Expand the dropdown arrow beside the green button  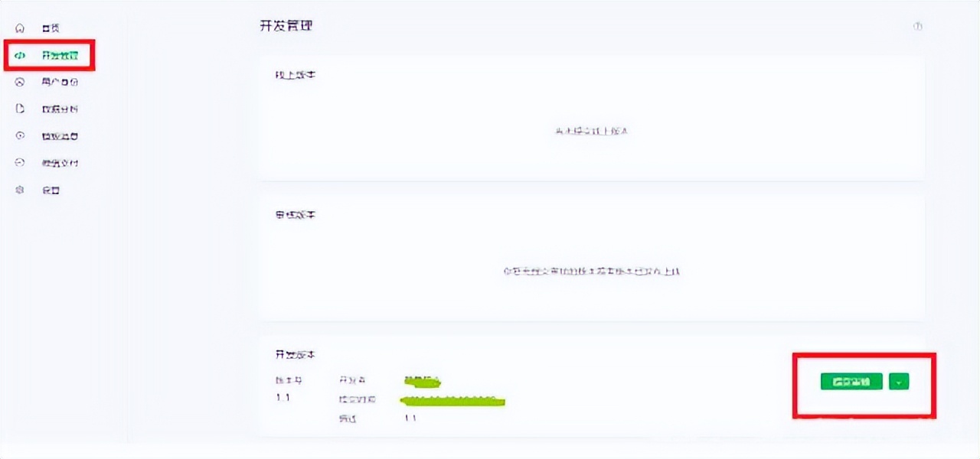click(x=899, y=382)
